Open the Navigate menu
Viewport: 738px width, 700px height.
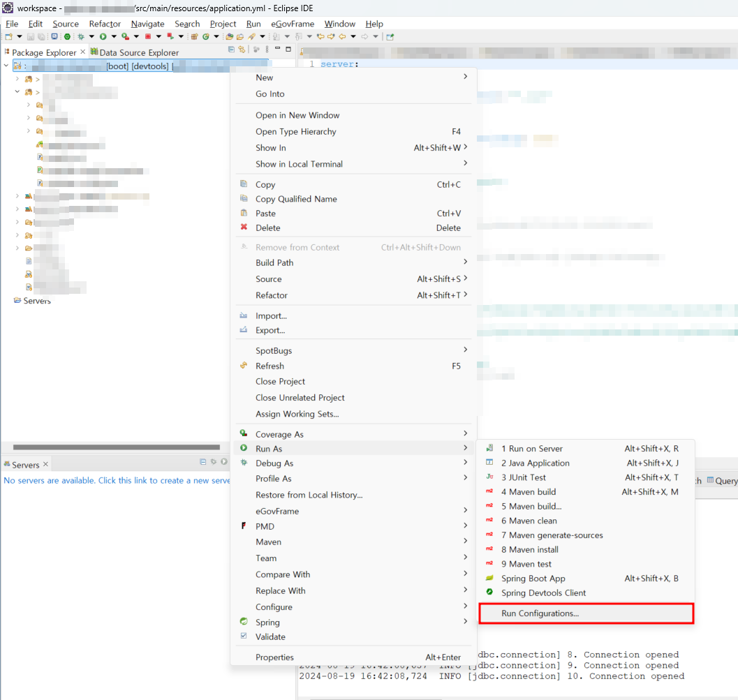(147, 24)
